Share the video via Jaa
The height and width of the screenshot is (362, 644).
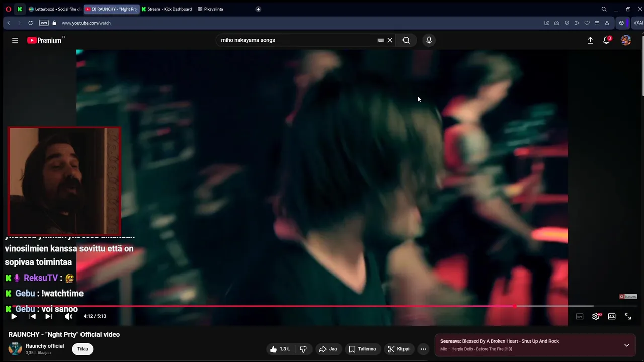[328, 349]
